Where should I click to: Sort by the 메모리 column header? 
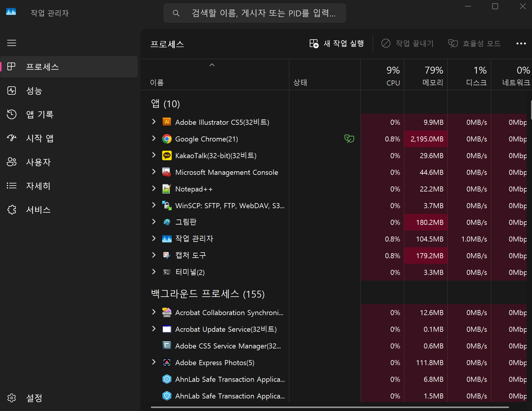(426, 75)
